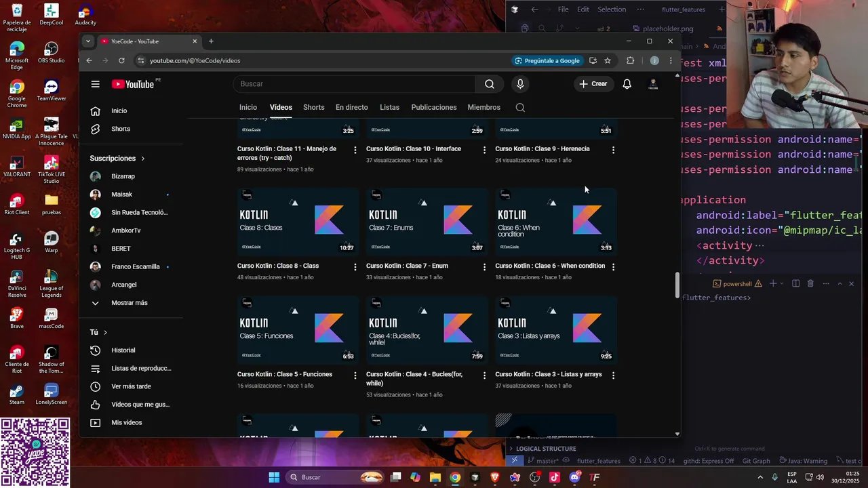Screen dimensions: 868x488
Task: Open the browser extensions puzzle icon
Action: (x=630, y=60)
